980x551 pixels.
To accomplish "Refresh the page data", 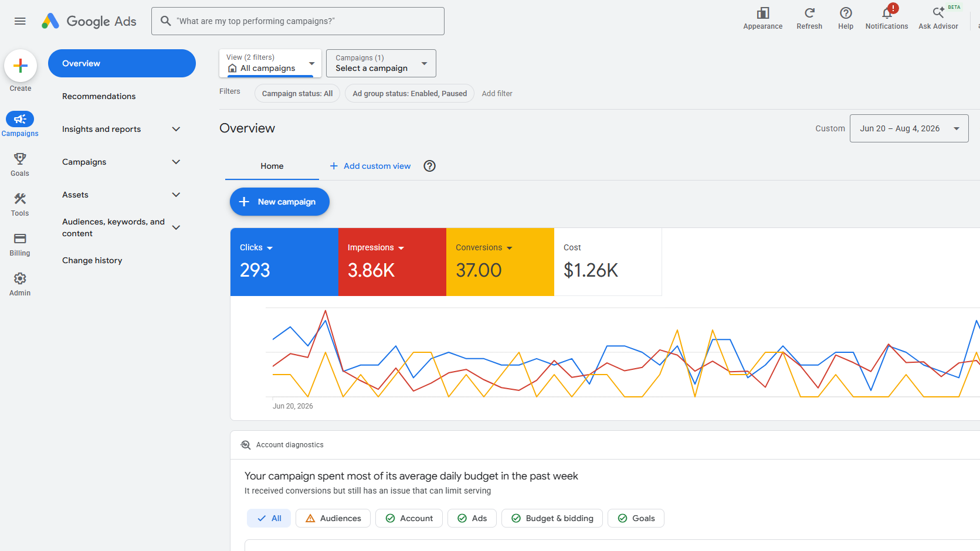I will point(809,18).
